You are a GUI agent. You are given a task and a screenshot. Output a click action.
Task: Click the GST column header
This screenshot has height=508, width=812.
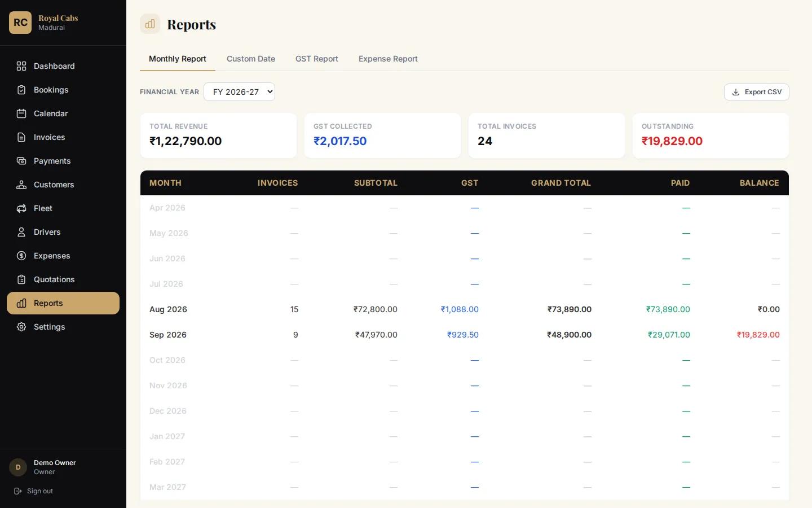pos(470,183)
